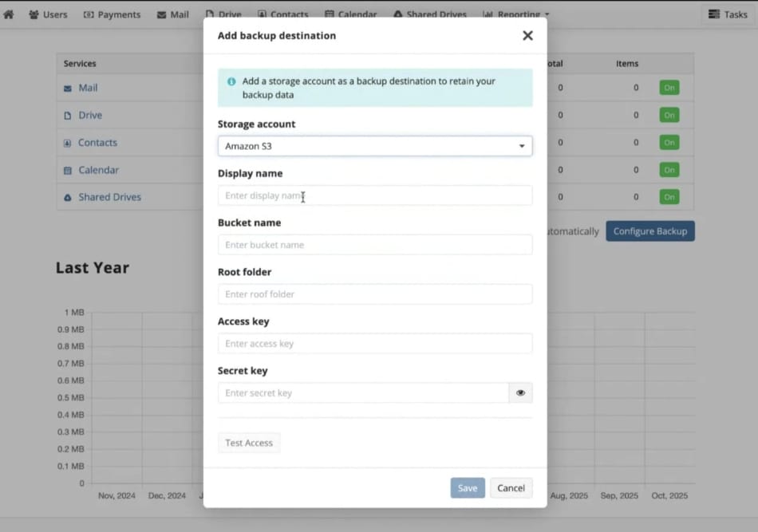Expand the Reporting menu in navbar
Image resolution: width=758 pixels, height=532 pixels.
[x=515, y=14]
